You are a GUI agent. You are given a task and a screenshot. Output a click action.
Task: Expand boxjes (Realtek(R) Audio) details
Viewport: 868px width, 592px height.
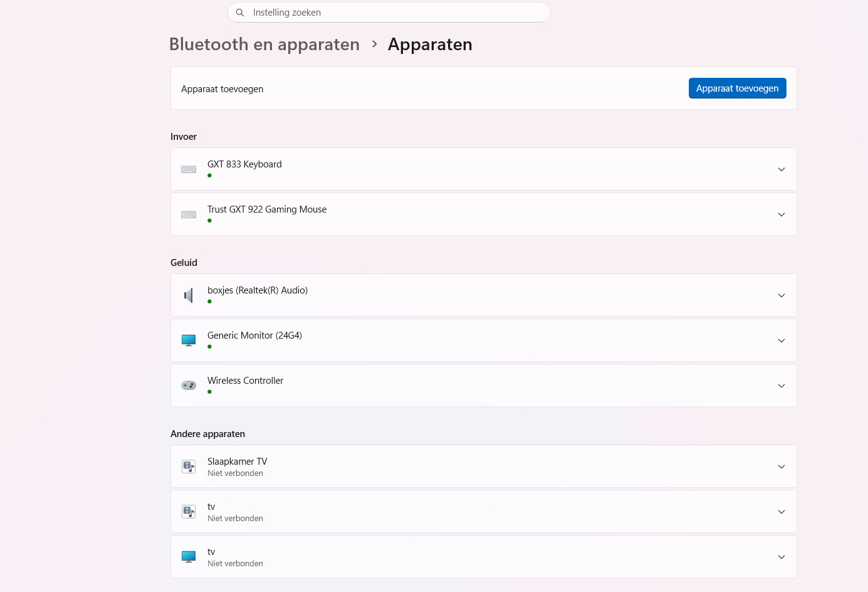(782, 295)
